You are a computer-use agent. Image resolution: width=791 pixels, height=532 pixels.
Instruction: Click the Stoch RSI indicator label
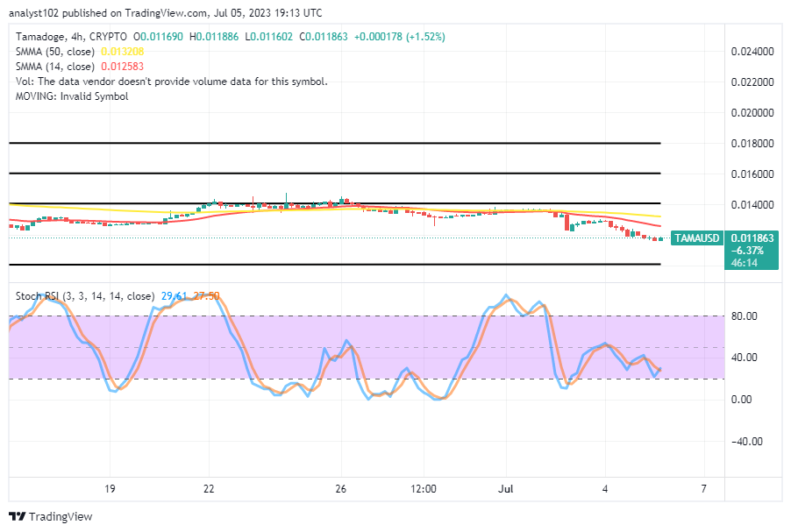point(85,296)
